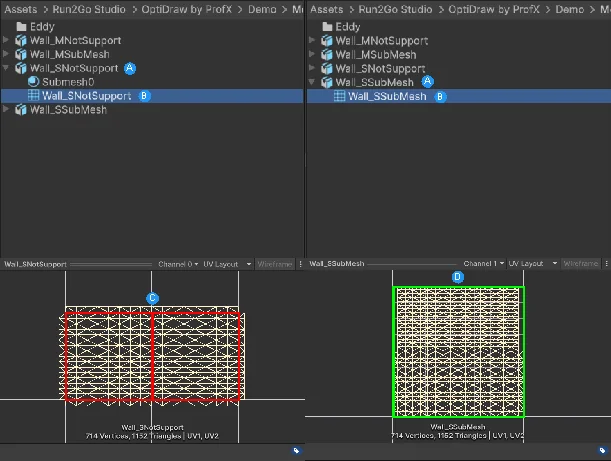Select the Eddy folder icon in right panel
This screenshot has width=611, height=461.
click(327, 26)
